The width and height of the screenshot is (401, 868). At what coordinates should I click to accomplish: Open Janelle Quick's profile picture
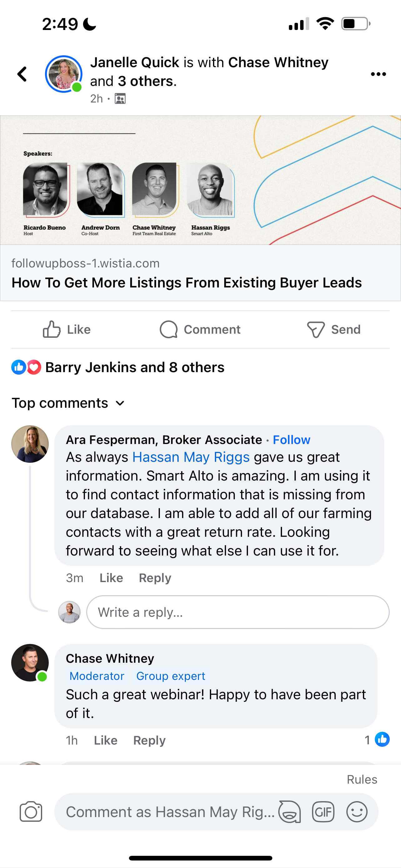64,74
